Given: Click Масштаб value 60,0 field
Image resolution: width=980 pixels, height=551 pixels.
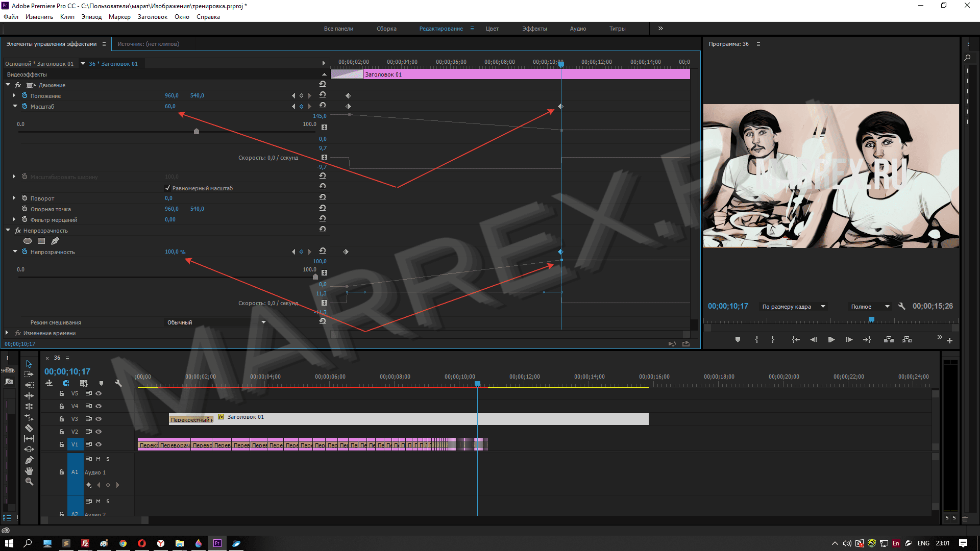Looking at the screenshot, I should [x=170, y=106].
